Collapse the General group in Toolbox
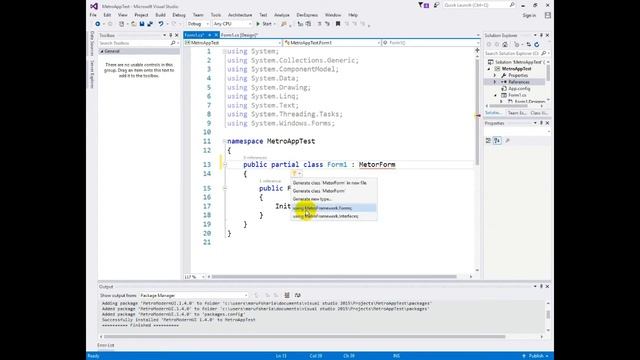Screen dimensions: 640x360 click(102, 51)
